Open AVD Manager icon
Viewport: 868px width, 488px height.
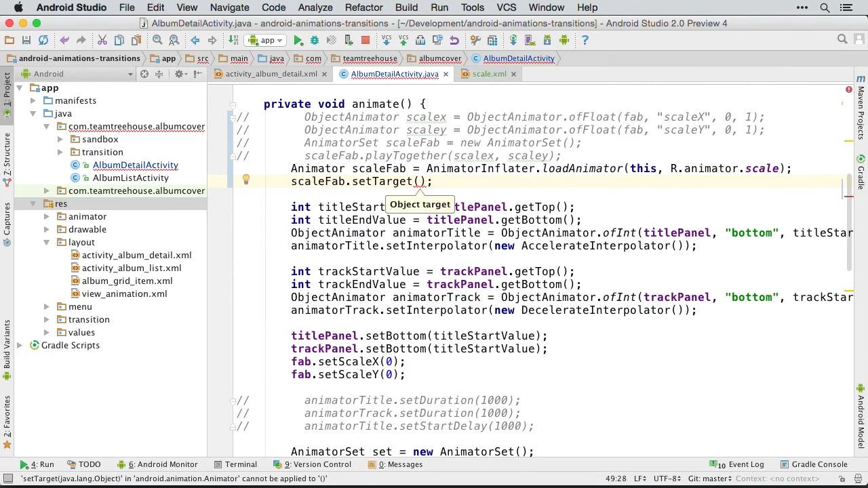530,40
